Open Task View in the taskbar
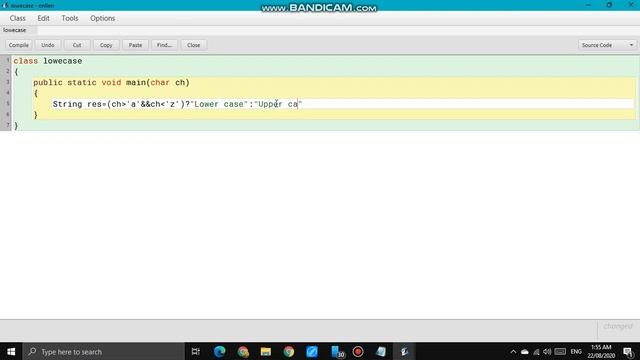640x360 pixels. tap(196, 351)
